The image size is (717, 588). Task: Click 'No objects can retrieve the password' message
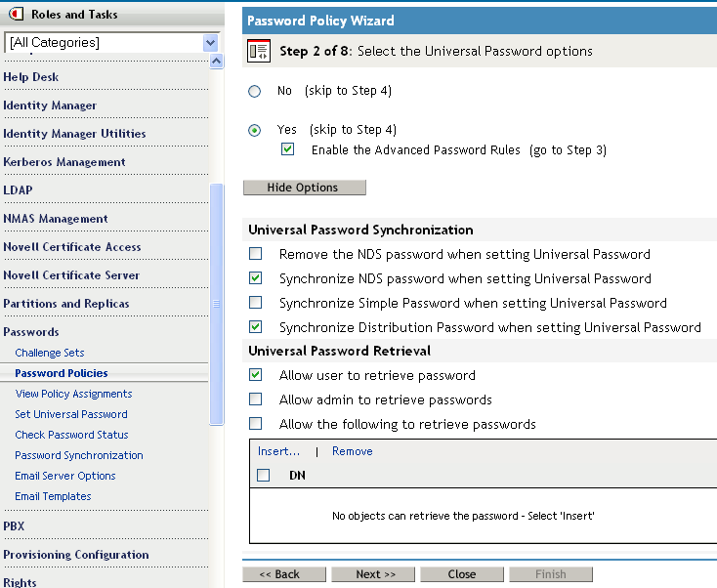coord(463,517)
